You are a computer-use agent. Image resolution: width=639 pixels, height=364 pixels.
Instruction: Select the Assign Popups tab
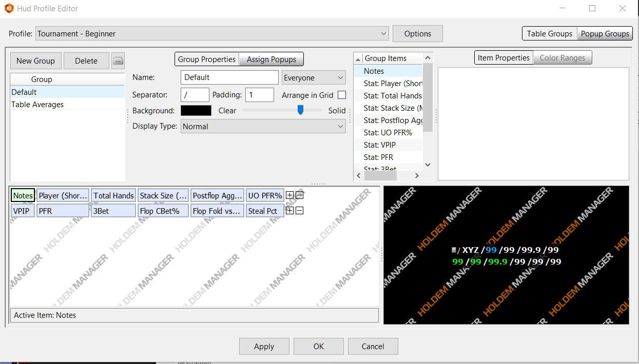point(272,59)
